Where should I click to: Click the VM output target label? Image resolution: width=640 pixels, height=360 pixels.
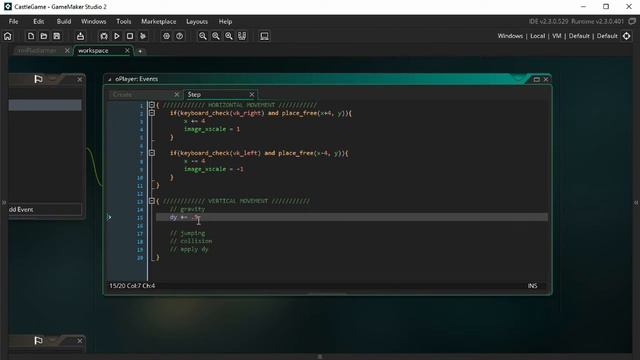point(557,36)
